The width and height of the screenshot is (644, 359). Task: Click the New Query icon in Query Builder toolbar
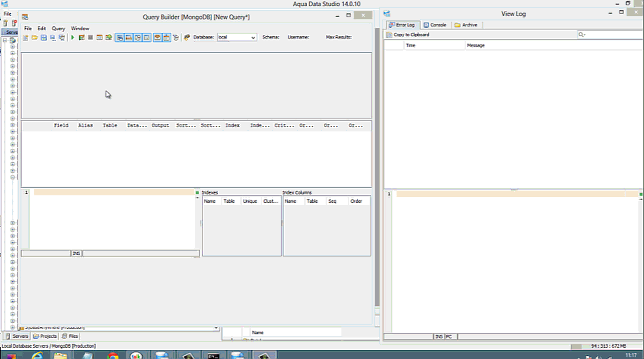pyautogui.click(x=26, y=37)
